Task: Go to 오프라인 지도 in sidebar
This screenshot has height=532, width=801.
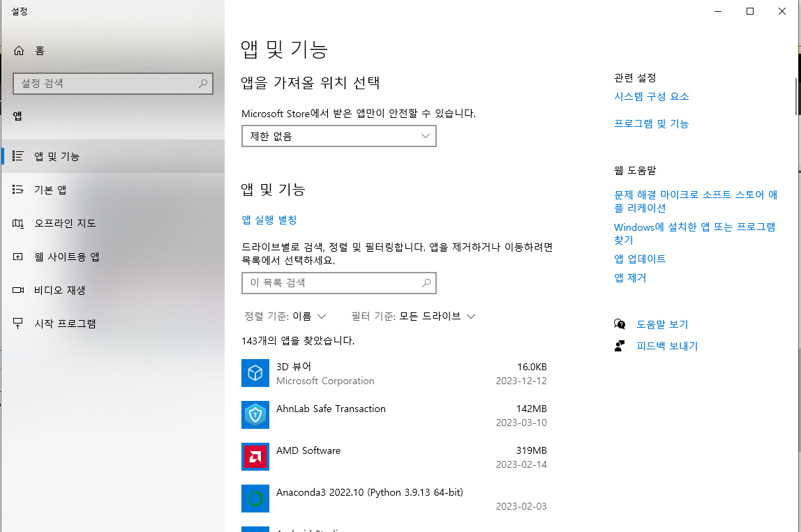Action: (113, 223)
